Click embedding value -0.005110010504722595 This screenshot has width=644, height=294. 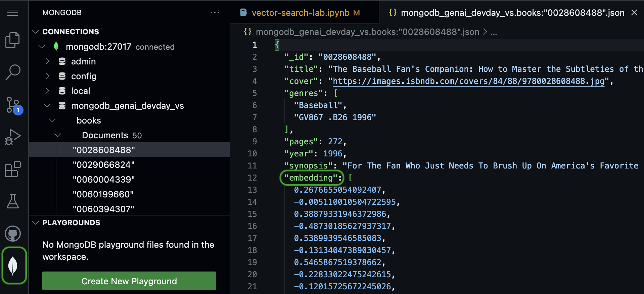tap(345, 202)
